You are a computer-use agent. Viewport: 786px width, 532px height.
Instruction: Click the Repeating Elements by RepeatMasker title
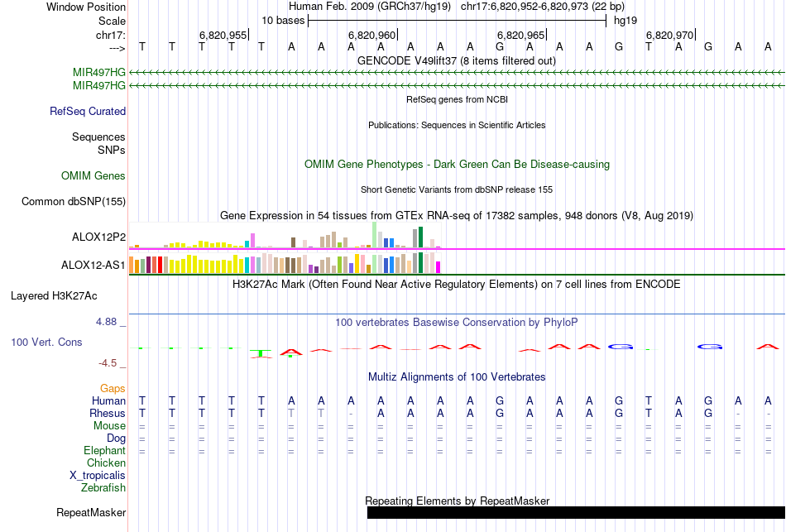pos(458,501)
